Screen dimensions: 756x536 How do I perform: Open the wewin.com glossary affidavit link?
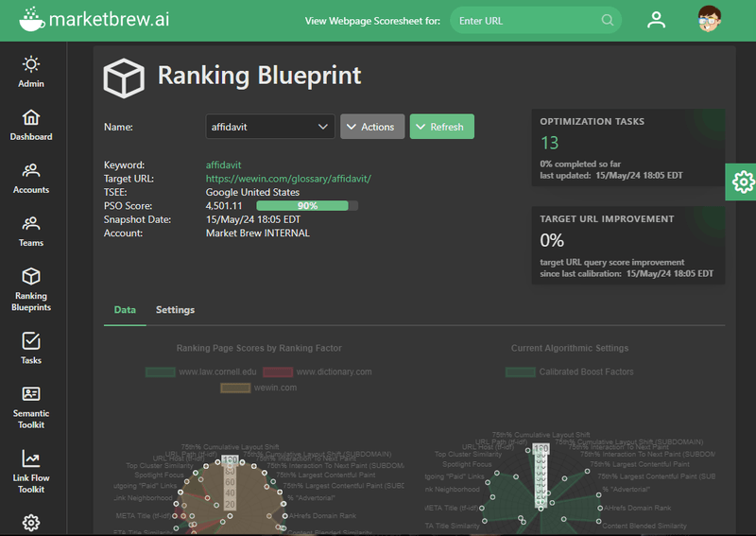pyautogui.click(x=288, y=179)
